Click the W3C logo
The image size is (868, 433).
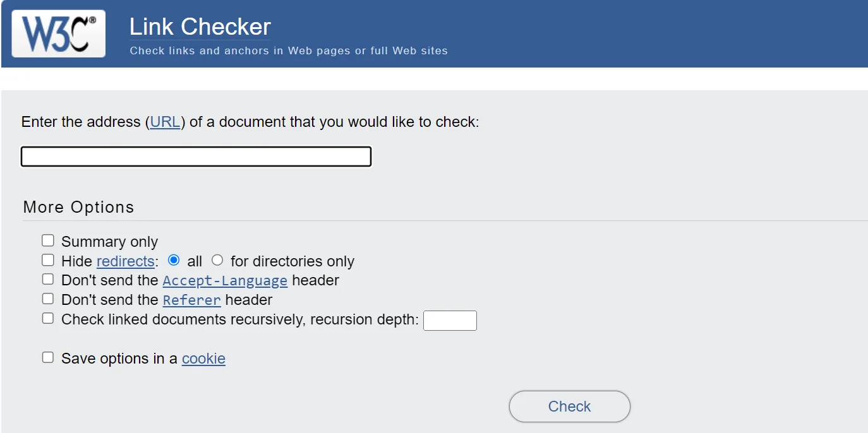58,33
